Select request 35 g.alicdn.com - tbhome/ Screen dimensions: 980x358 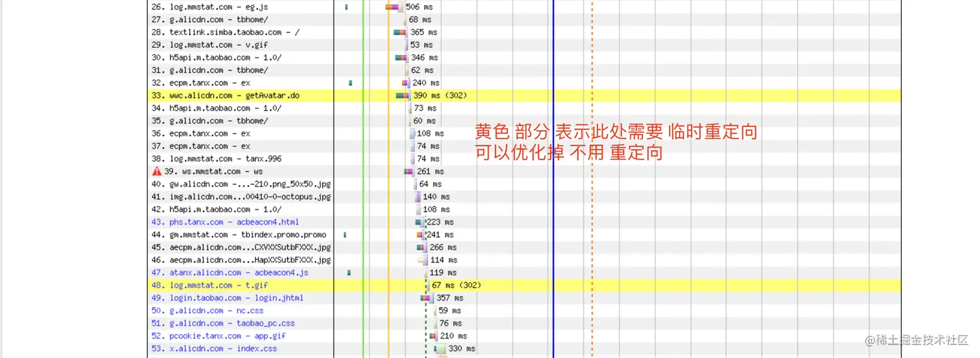(x=209, y=120)
